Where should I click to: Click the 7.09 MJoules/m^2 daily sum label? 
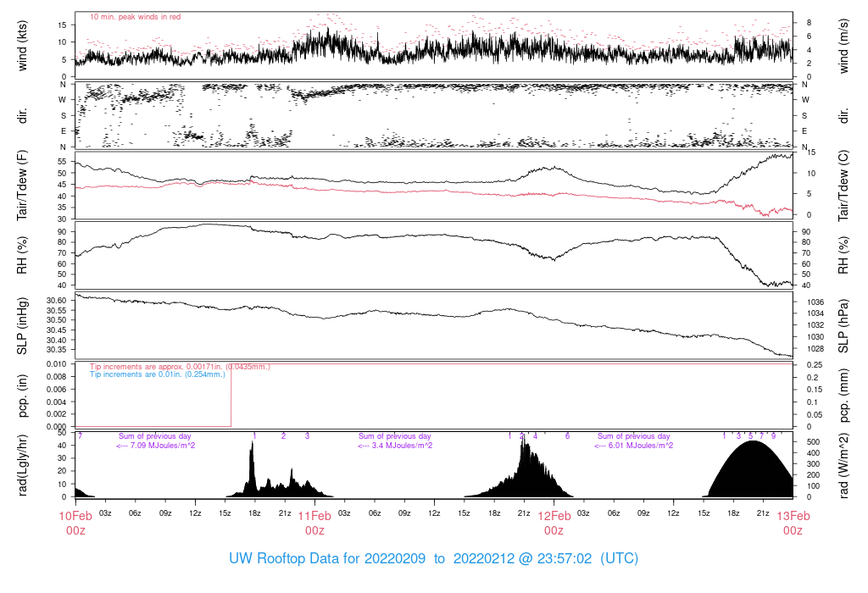pos(155,446)
